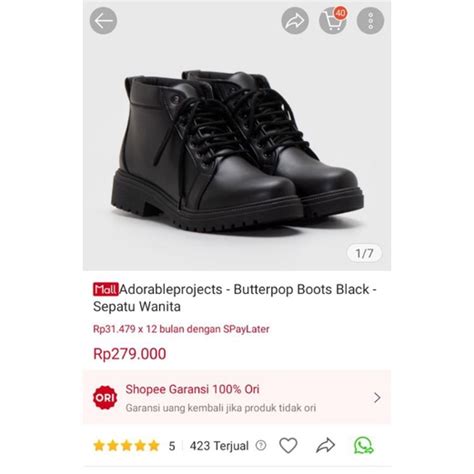Image resolution: width=474 pixels, height=474 pixels.
Task: Share product via the top share icon
Action: [x=295, y=21]
